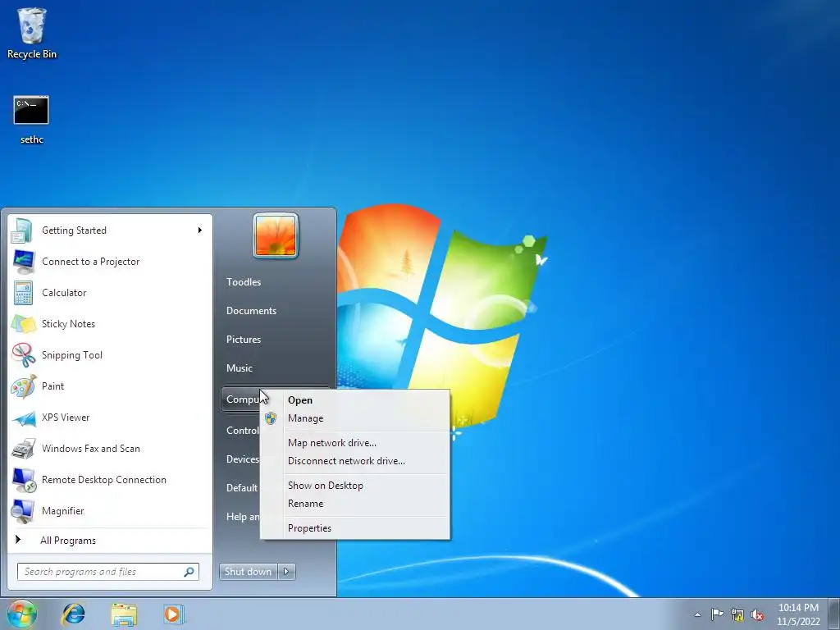Click the Shut down button
The image size is (840, 630).
[x=248, y=572]
